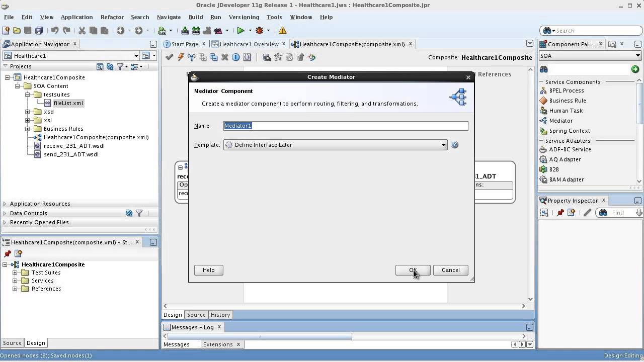Open the editor tab list dropdown arrow
The image size is (644, 362).
[529, 44]
